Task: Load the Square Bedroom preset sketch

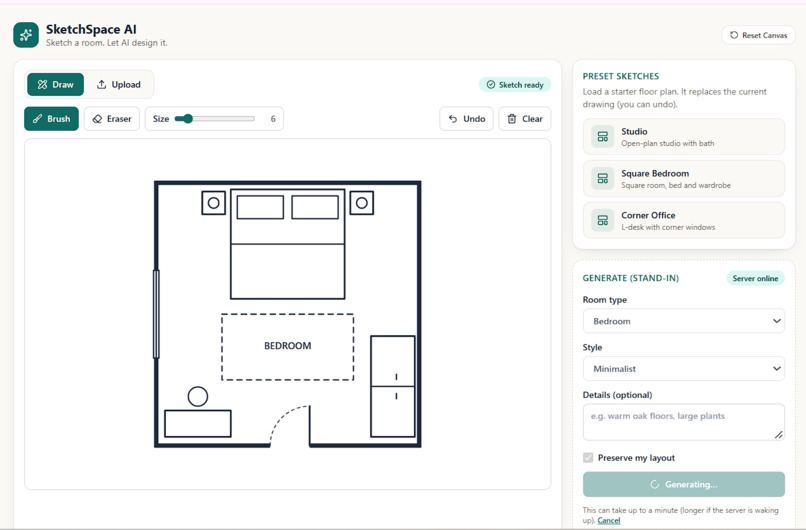Action: click(x=684, y=178)
